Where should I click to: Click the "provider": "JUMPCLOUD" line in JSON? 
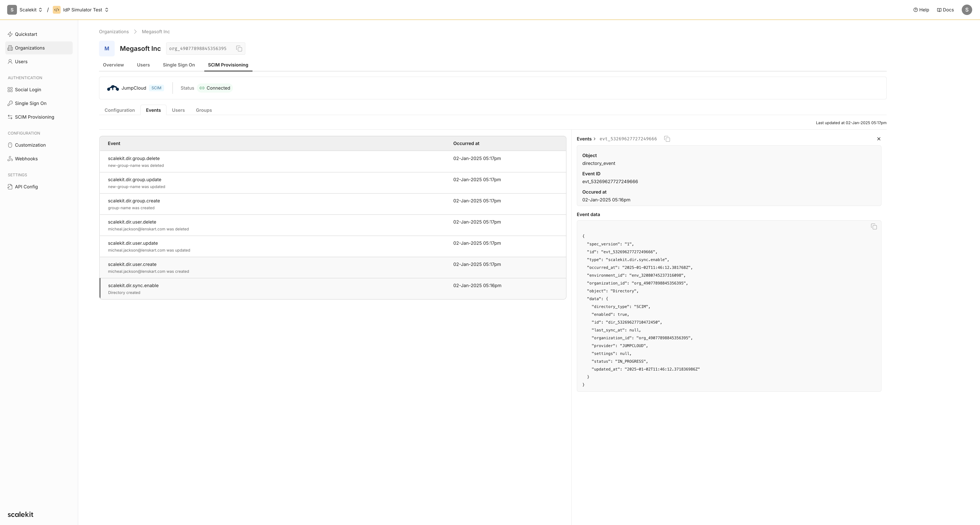pyautogui.click(x=619, y=346)
